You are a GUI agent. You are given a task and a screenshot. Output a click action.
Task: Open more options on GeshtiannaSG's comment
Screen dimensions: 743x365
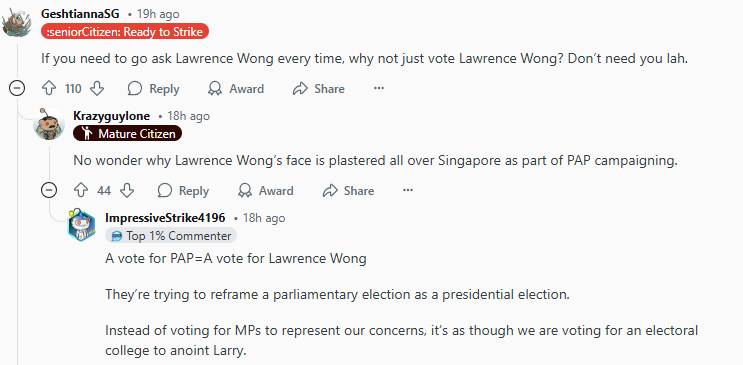coord(379,89)
